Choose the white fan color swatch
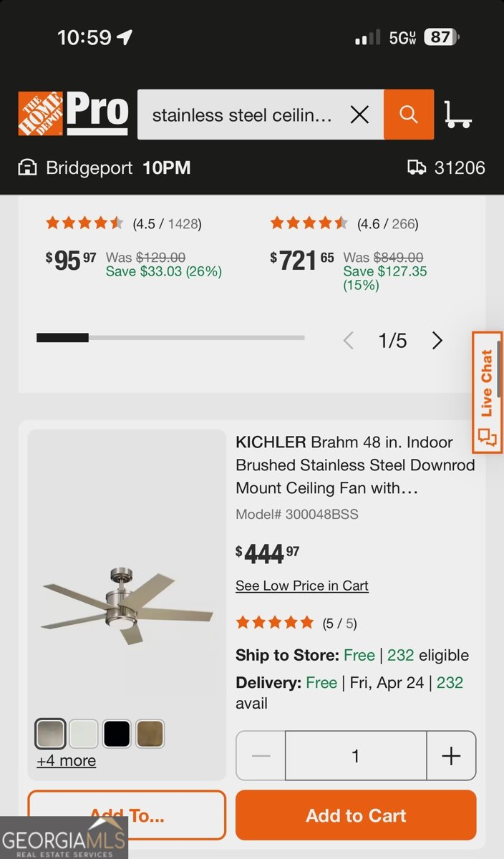This screenshot has height=859, width=504. 84,734
